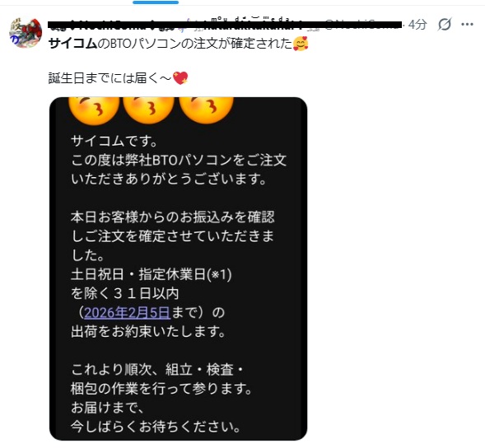The image size is (485, 448).
Task: Open the three-dot more options menu
Action: [467, 24]
